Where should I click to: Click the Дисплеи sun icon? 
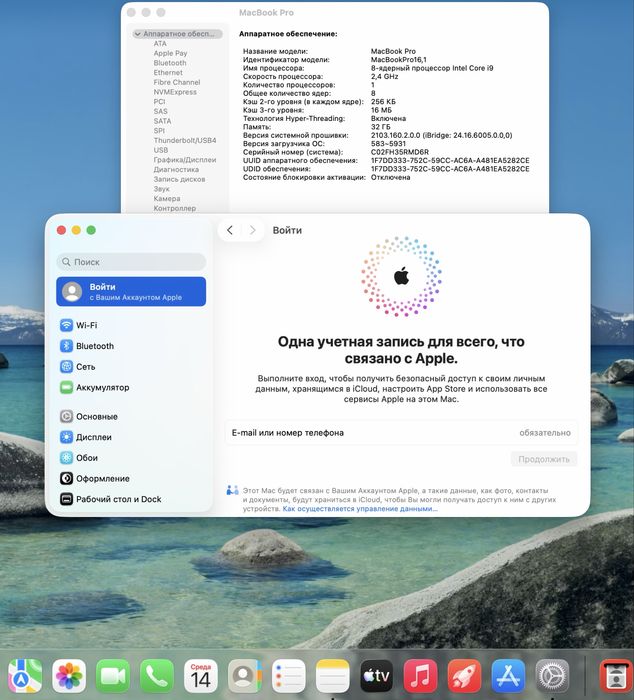[67, 437]
